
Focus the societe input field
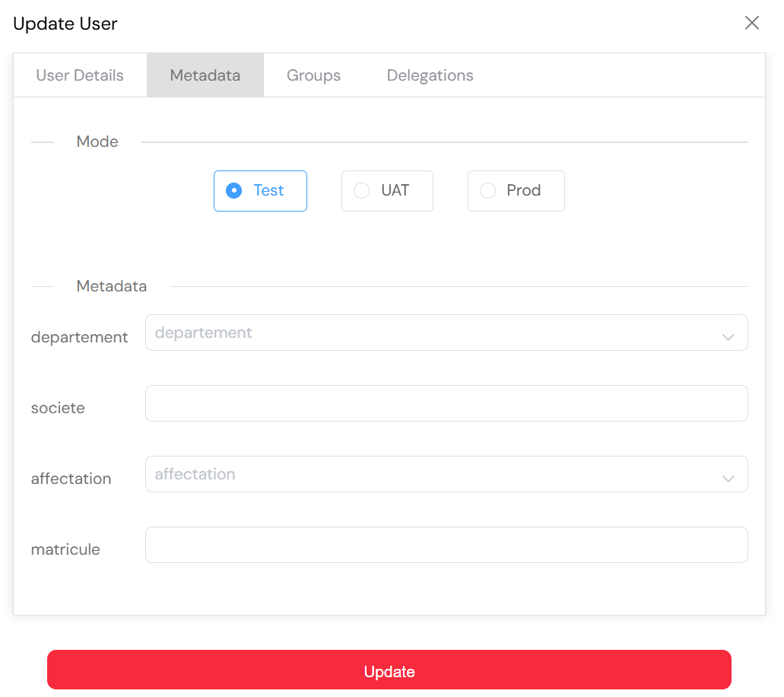click(446, 403)
